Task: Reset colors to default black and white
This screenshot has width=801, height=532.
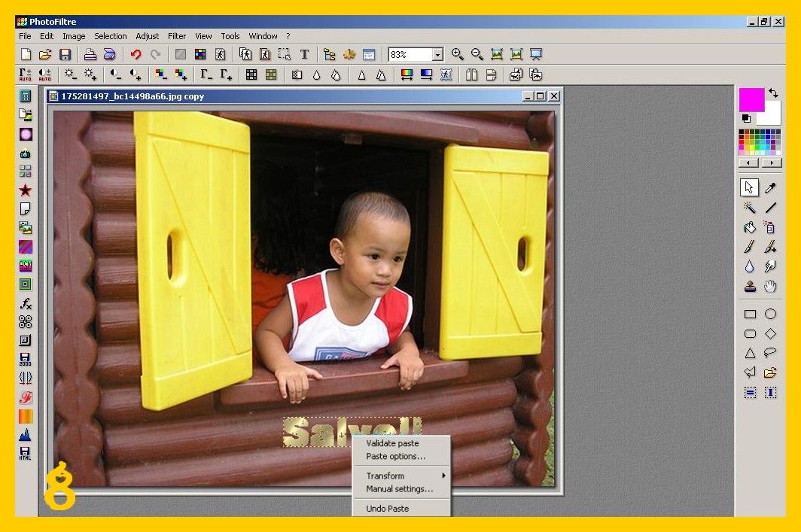Action: tap(746, 119)
